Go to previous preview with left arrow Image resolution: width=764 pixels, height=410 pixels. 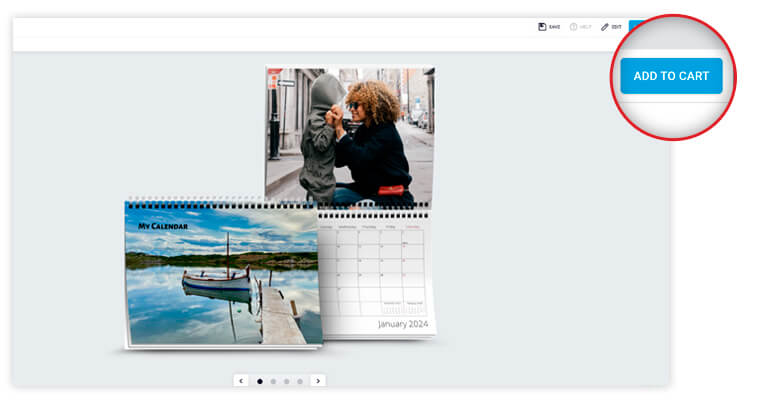pyautogui.click(x=241, y=381)
